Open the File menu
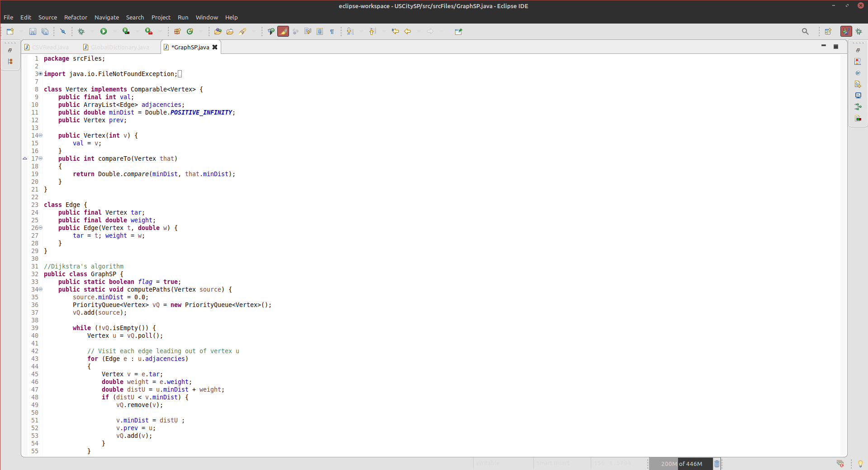868x470 pixels. (8, 17)
